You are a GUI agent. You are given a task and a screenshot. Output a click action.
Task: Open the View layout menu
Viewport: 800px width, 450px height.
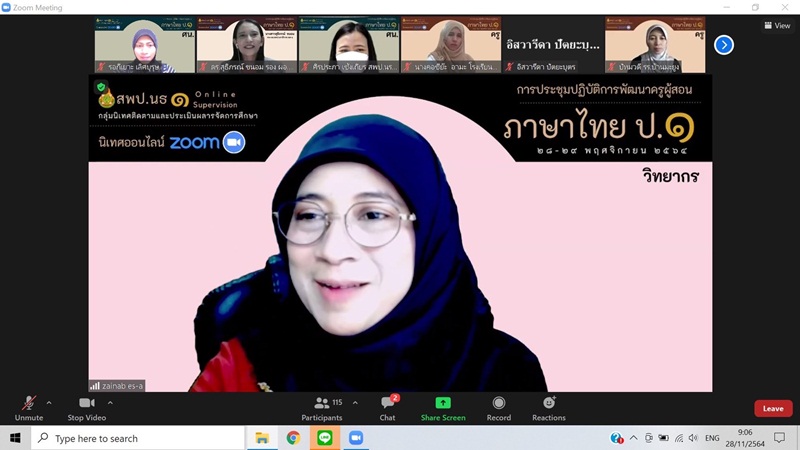click(776, 26)
